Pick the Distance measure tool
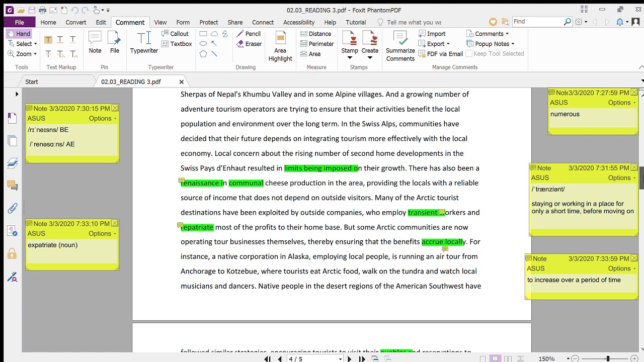 click(x=315, y=34)
